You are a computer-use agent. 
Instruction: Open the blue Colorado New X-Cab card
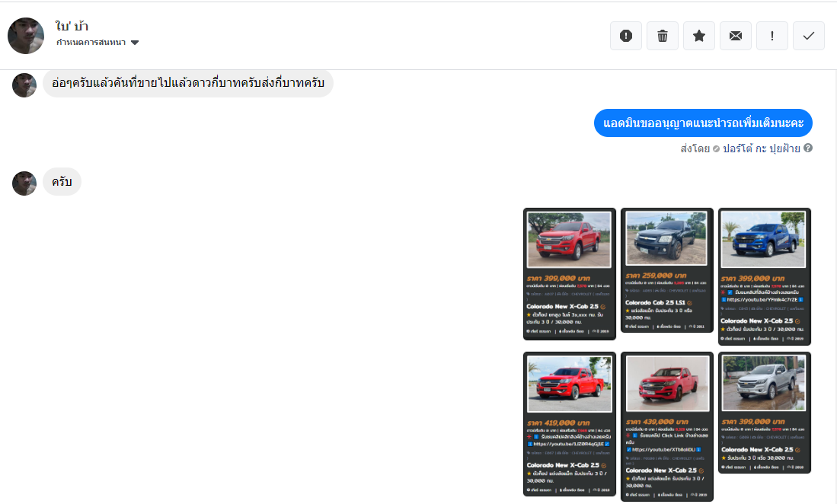tap(765, 276)
